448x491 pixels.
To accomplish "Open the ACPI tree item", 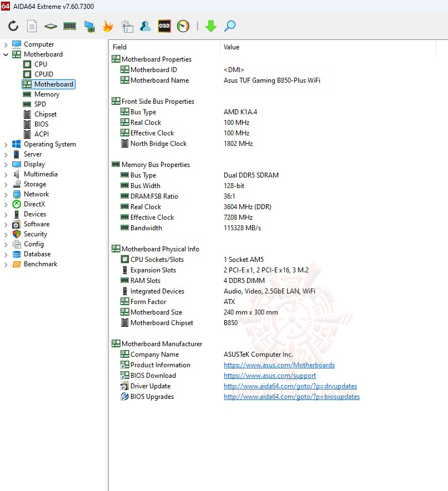I will pyautogui.click(x=42, y=134).
